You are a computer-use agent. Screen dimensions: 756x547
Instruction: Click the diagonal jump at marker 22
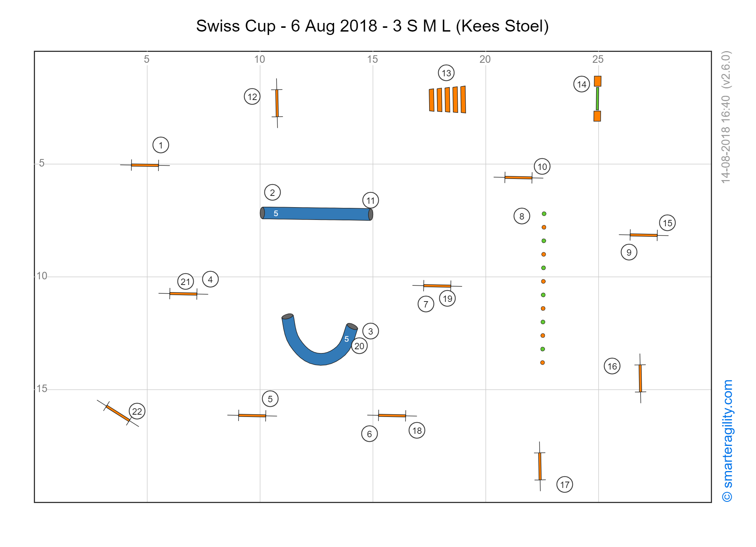tap(118, 413)
